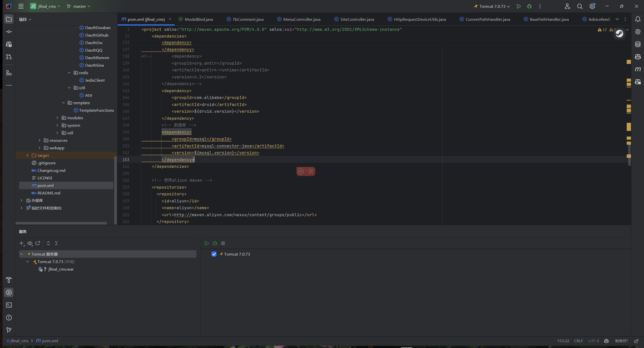644x348 pixels.
Task: Open more run actions menu
Action: click(540, 6)
